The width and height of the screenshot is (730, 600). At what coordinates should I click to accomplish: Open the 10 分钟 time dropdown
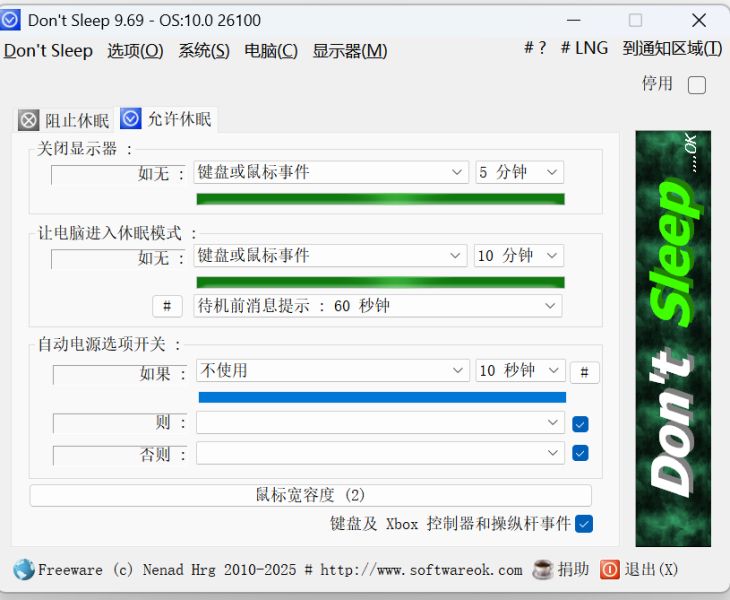tap(518, 256)
